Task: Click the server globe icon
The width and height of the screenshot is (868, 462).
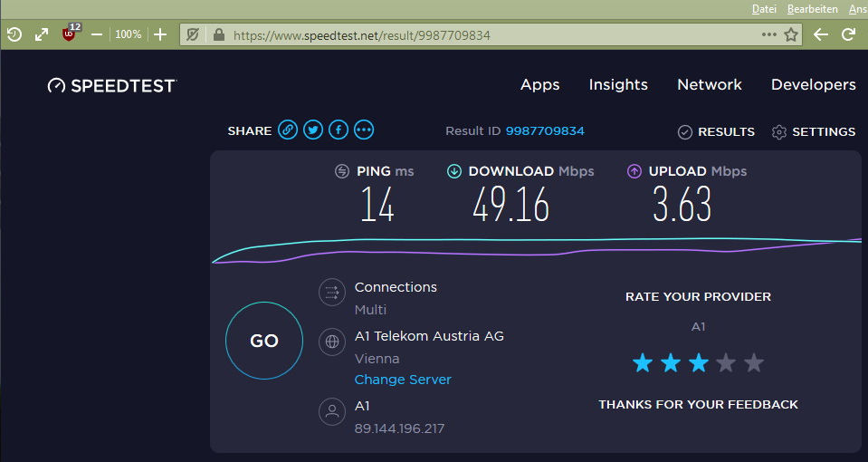Action: (x=332, y=342)
